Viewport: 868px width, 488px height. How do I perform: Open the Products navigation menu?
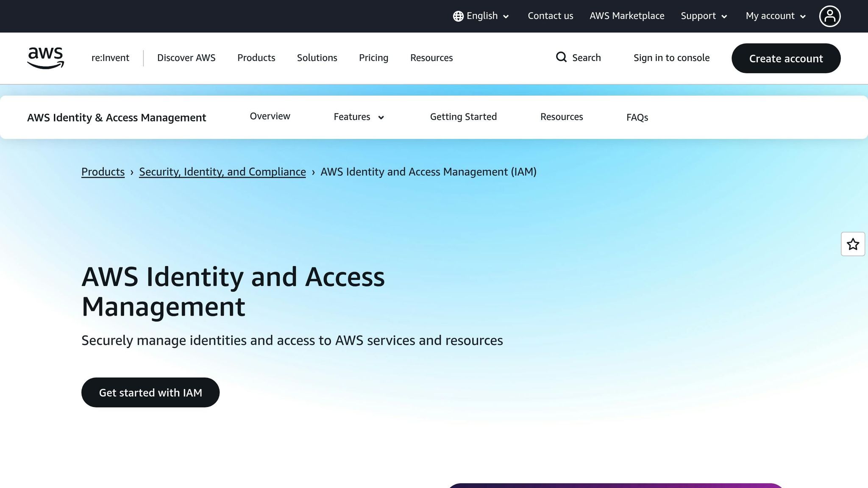coord(256,58)
